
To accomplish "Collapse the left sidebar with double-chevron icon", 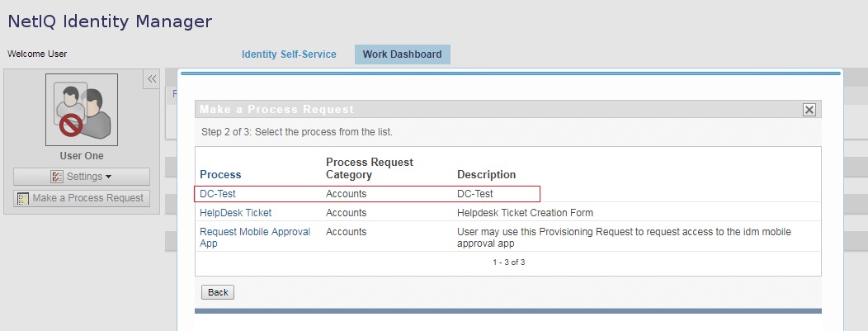I will (152, 79).
